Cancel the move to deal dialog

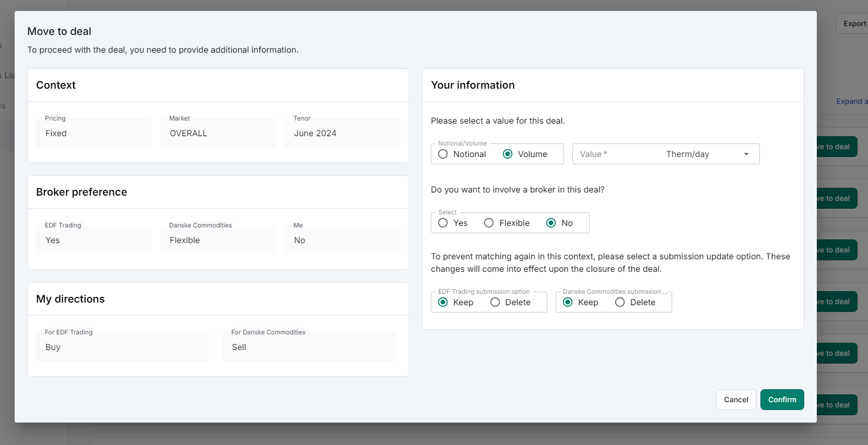736,400
